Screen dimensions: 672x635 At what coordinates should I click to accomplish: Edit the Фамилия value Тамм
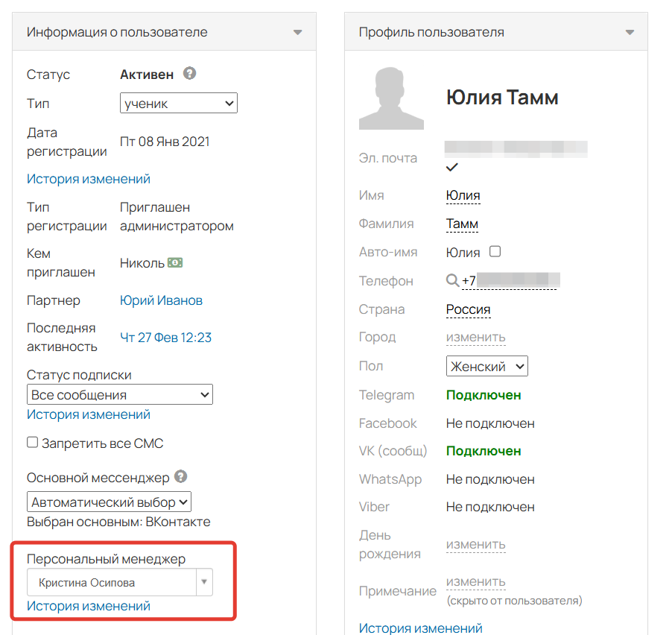(x=462, y=224)
